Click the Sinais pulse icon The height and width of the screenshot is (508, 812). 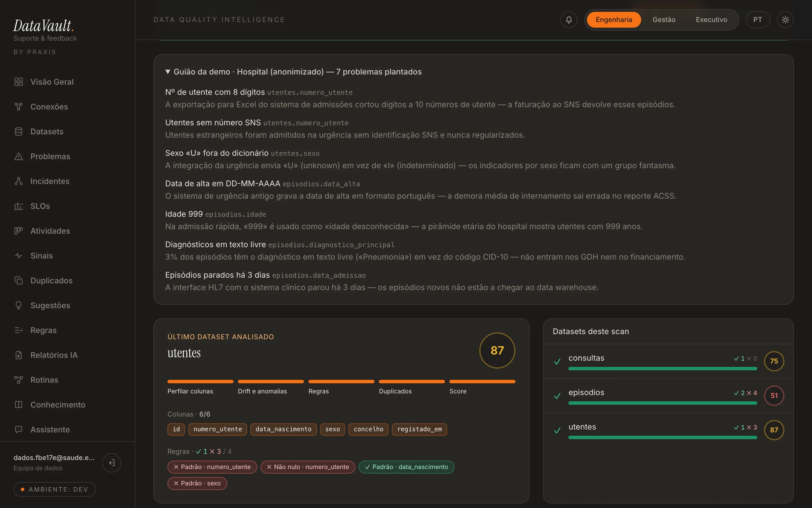tap(18, 256)
